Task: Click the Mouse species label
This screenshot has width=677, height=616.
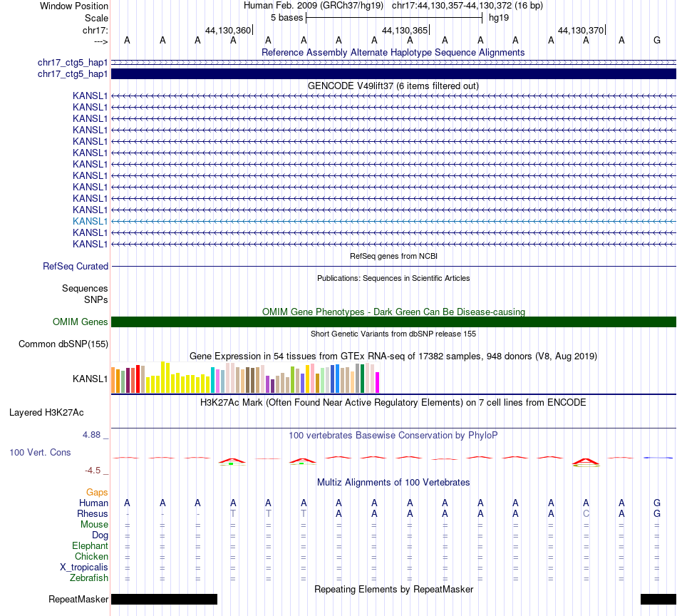Action: [94, 525]
